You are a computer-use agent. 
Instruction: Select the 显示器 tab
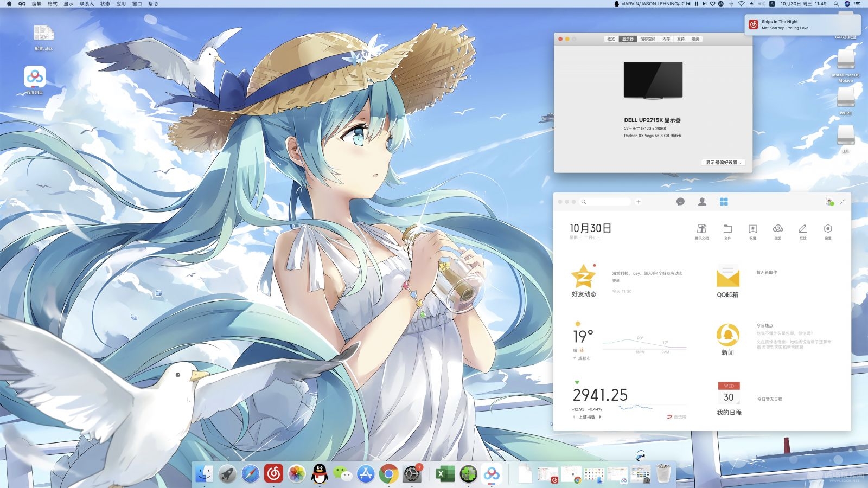click(628, 39)
